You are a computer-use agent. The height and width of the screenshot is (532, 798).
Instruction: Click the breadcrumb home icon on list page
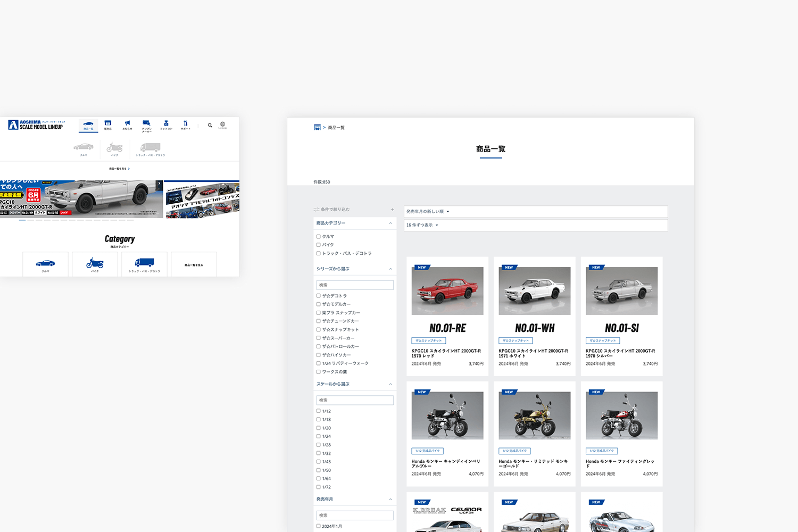coord(317,128)
